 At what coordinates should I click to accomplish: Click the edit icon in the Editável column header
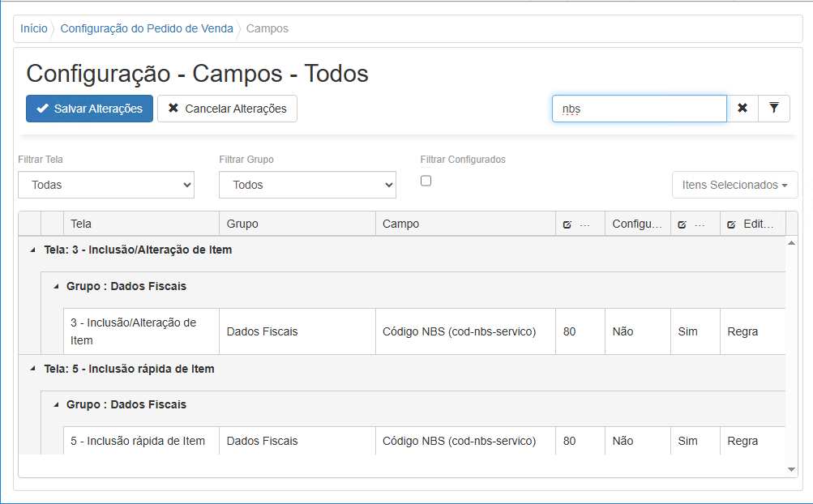pos(732,224)
